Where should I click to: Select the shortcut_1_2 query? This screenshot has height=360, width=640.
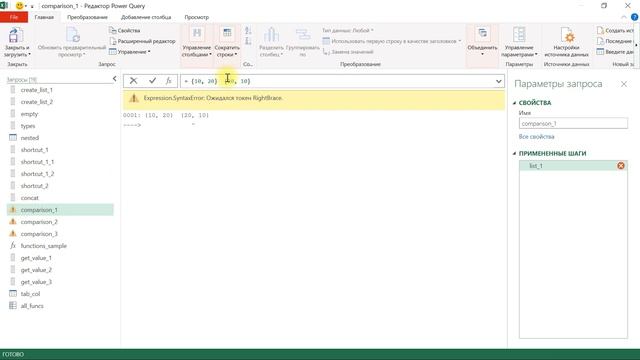coord(60,174)
